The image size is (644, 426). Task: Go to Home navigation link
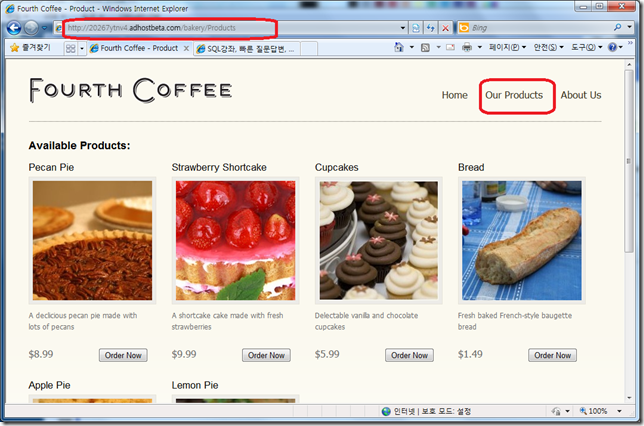point(454,95)
